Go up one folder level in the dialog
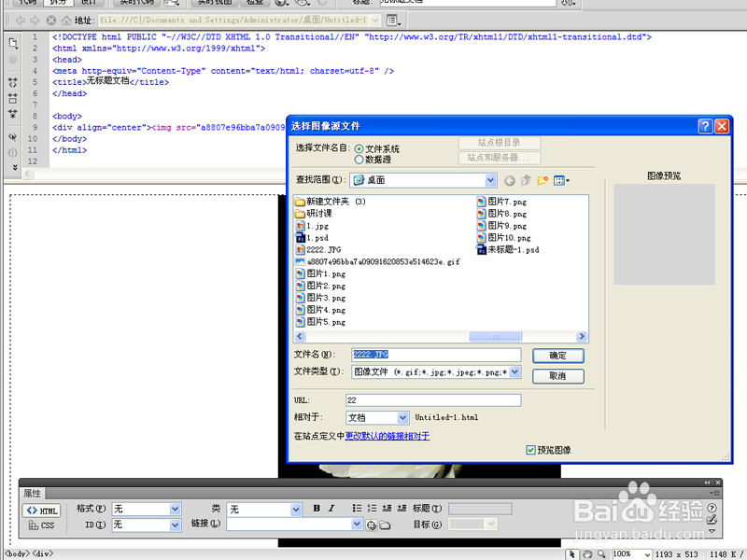The image size is (747, 560). 526,180
